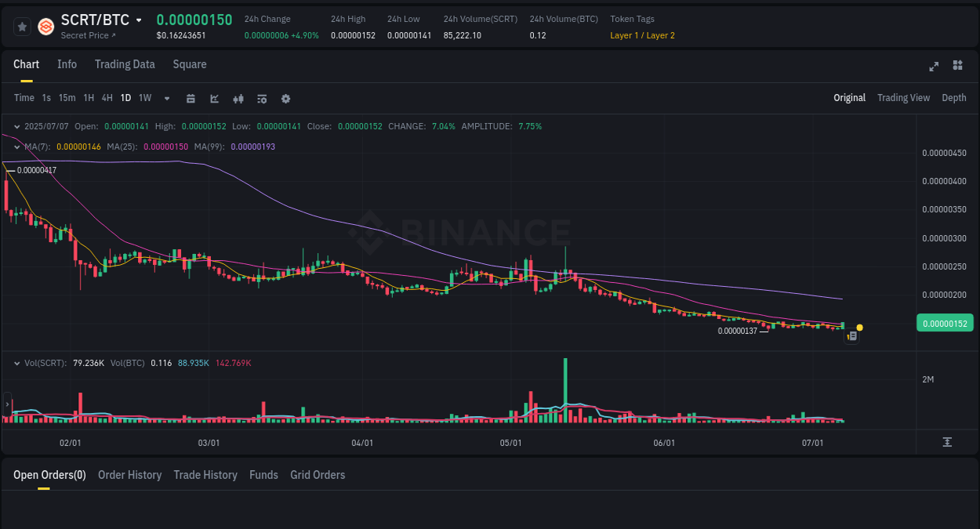Open the chart settings gear
Image resolution: width=980 pixels, height=529 pixels.
(x=285, y=98)
